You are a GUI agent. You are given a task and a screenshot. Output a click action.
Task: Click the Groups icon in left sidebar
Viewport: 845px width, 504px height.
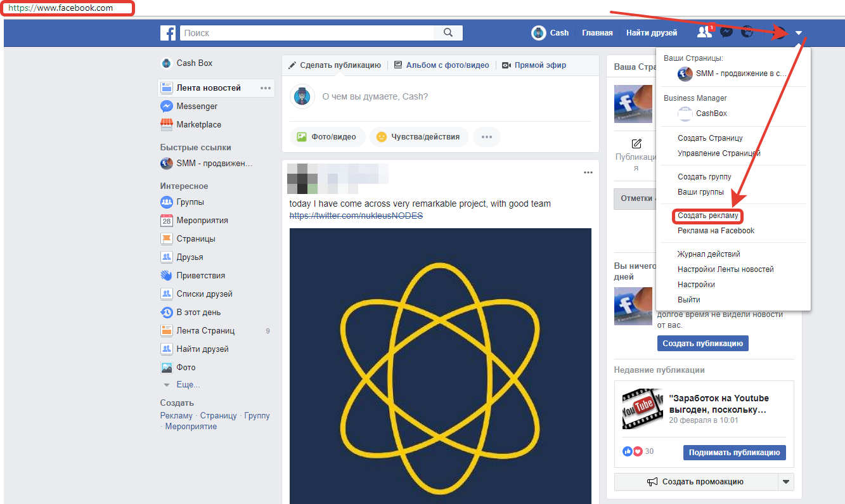coord(167,202)
